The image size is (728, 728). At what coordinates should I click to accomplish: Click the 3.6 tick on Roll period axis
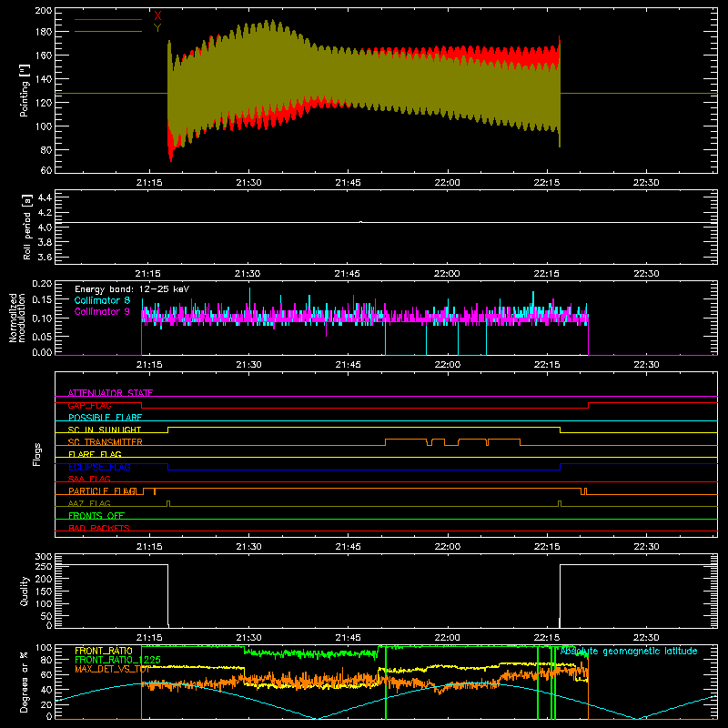coord(45,257)
